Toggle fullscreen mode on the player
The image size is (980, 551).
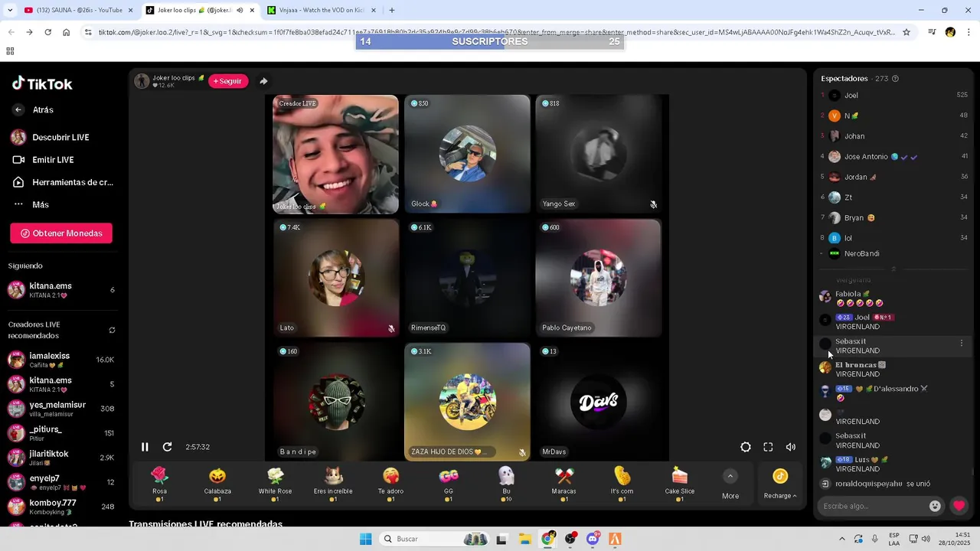(x=768, y=447)
